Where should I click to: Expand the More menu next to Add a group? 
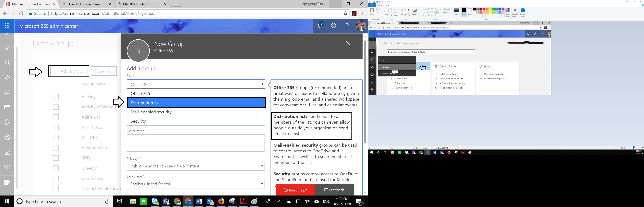click(104, 71)
